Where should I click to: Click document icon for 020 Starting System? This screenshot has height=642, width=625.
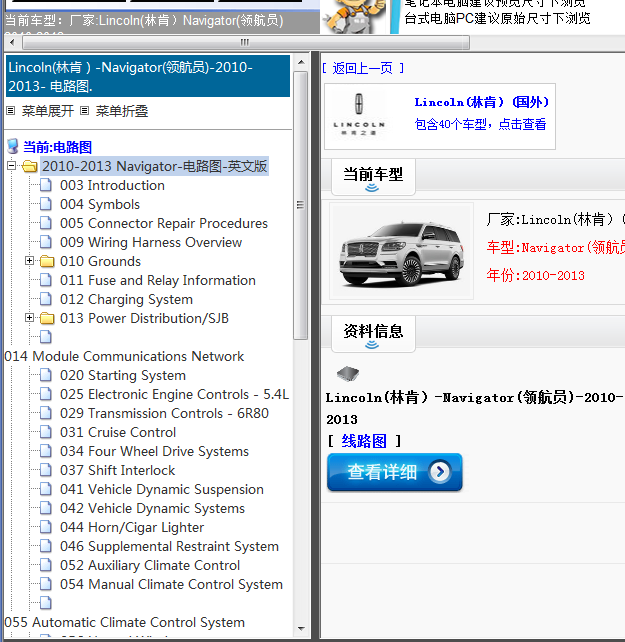(46, 375)
